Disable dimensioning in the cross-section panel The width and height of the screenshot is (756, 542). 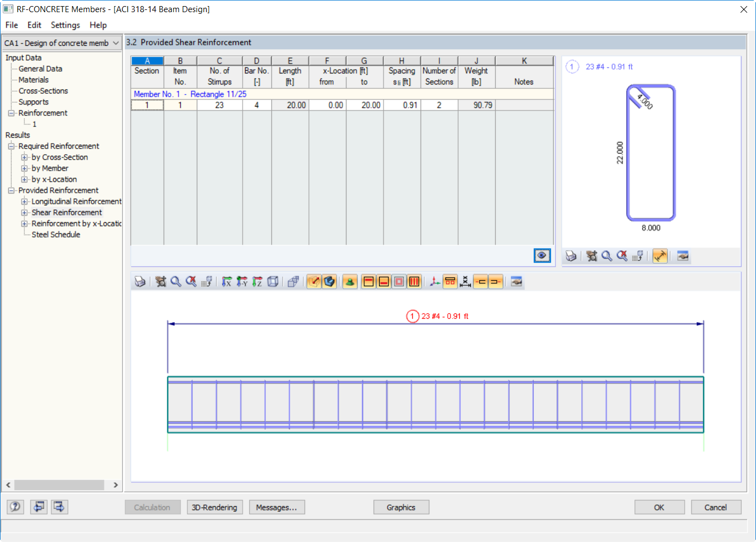(x=660, y=256)
